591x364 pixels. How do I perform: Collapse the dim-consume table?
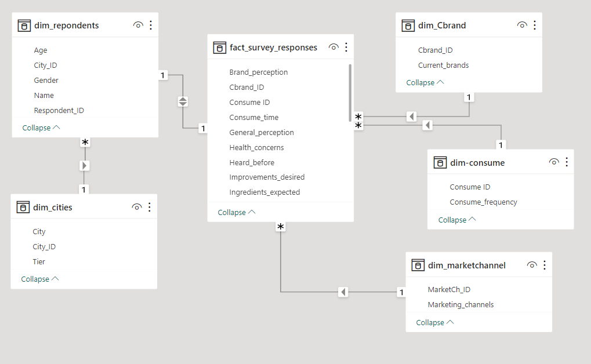point(456,220)
